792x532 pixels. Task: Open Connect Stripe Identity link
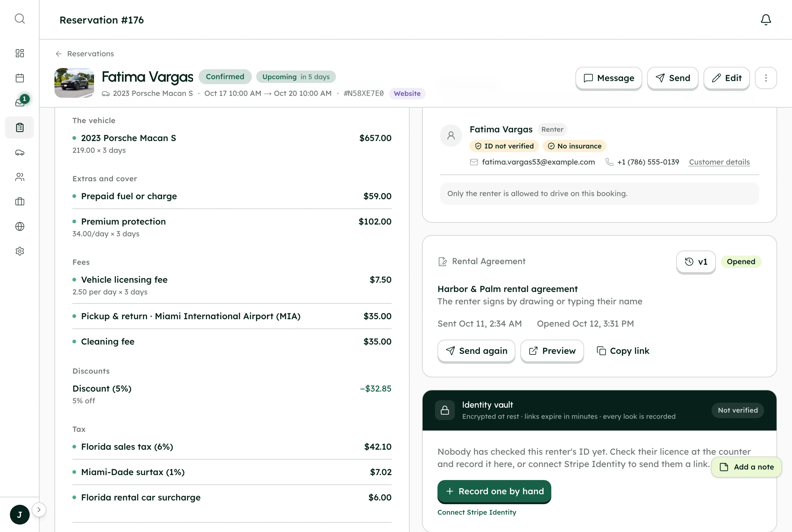pos(477,512)
